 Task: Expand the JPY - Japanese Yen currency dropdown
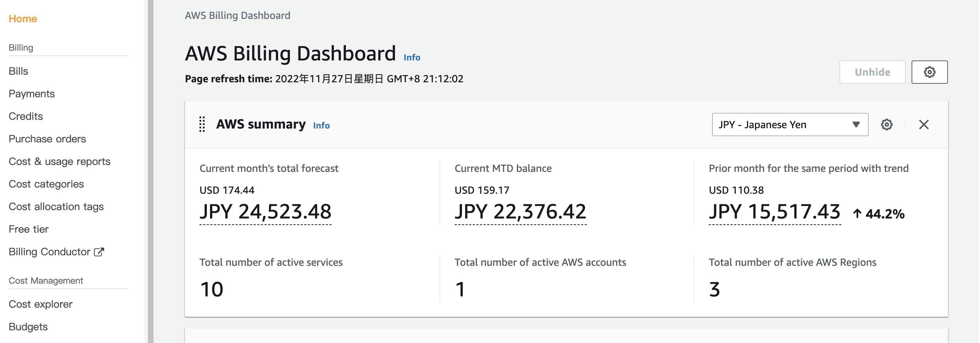(x=789, y=125)
